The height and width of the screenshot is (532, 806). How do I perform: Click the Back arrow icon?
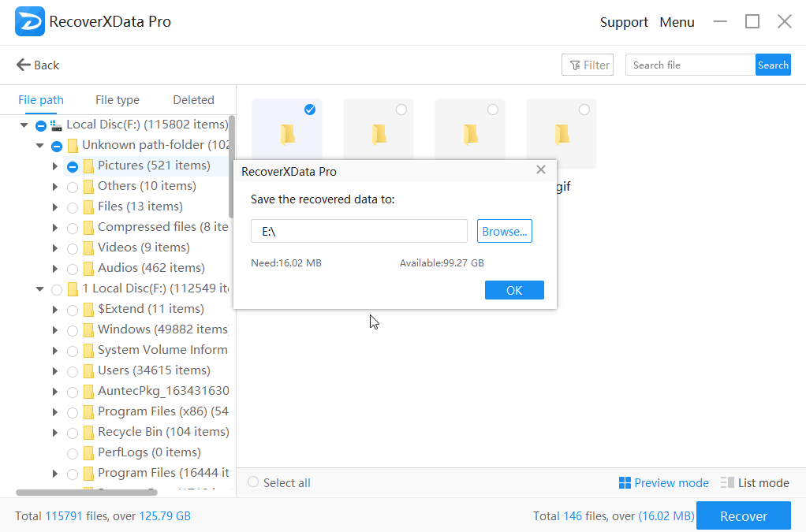[23, 65]
